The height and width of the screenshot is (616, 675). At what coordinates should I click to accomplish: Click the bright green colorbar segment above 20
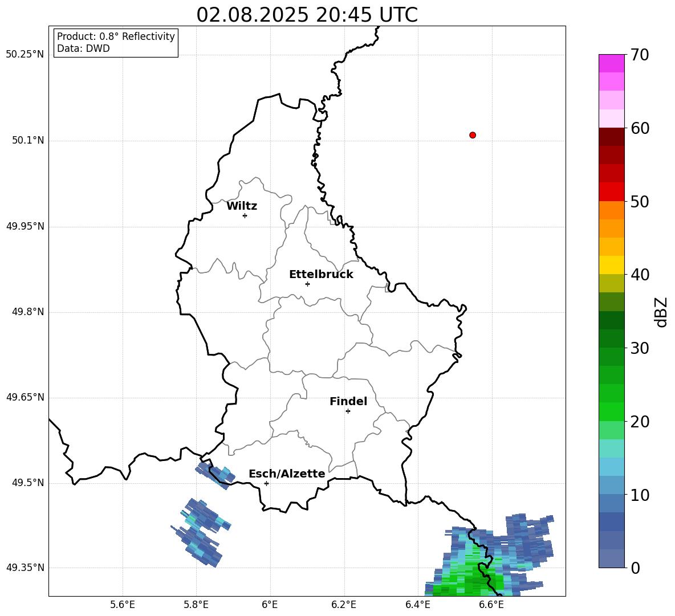coord(611,411)
